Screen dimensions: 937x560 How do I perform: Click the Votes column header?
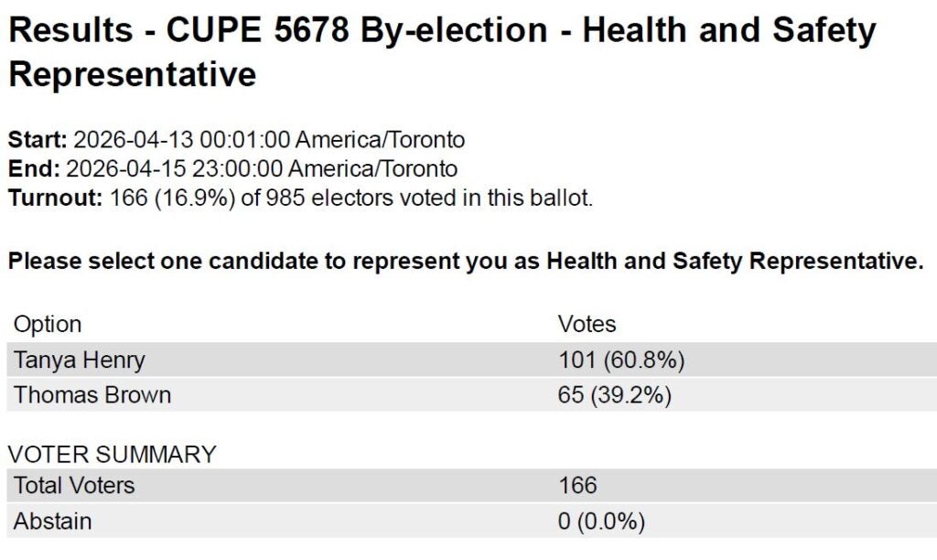click(x=587, y=325)
